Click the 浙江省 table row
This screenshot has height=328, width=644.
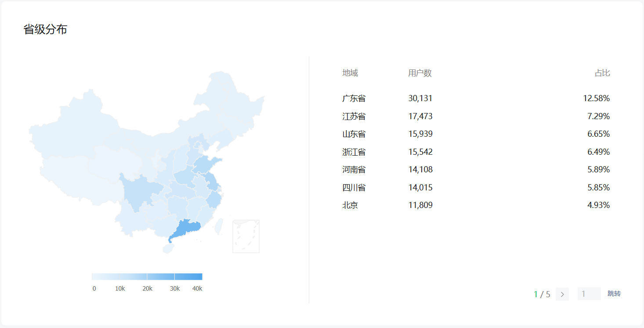coord(476,152)
